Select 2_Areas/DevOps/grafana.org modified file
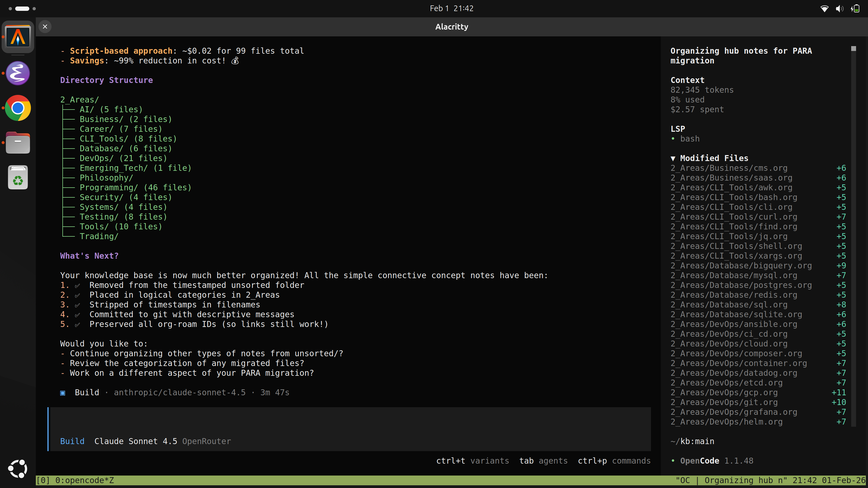 [x=758, y=412]
